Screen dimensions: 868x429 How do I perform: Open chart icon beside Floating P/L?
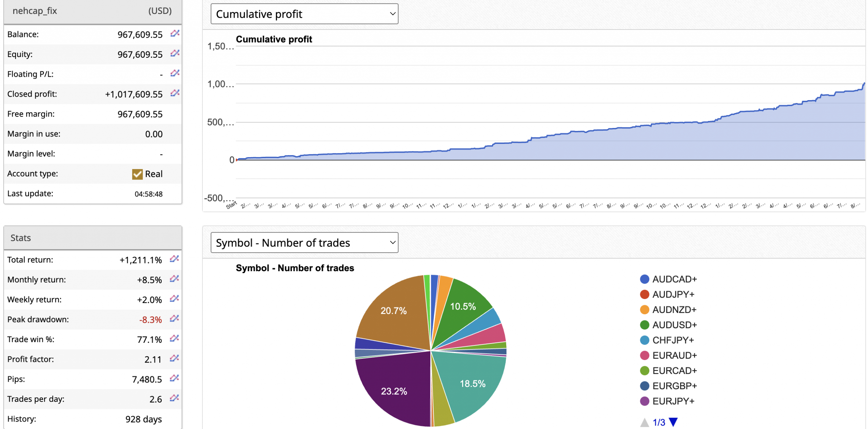coord(175,73)
